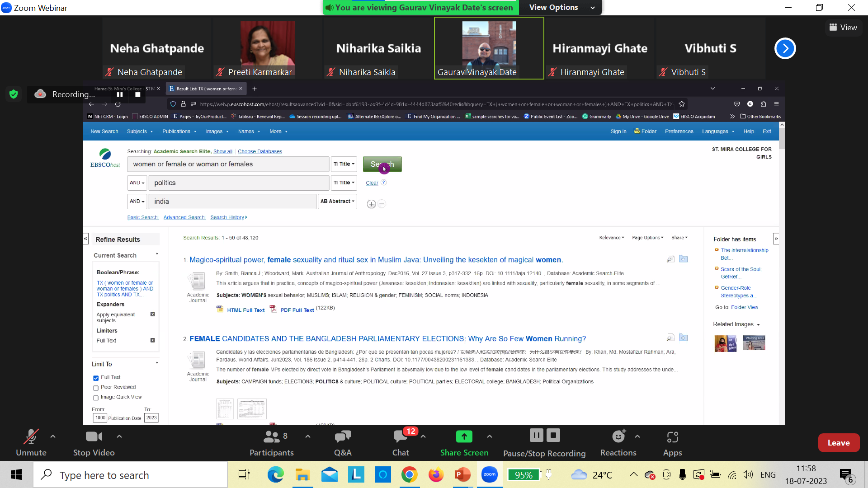This screenshot has width=868, height=488.
Task: Preview the Magico-spiritual power result with magnifier icon
Action: 670,259
